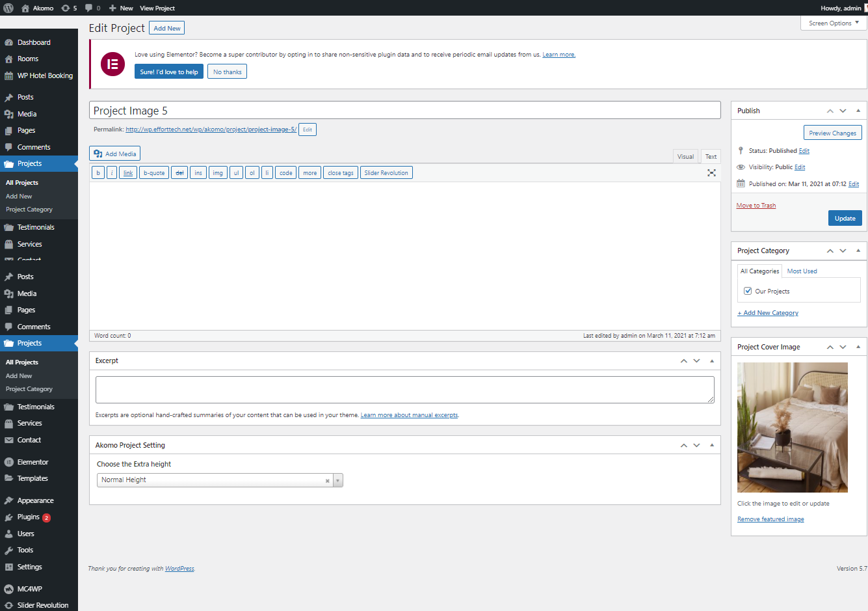Open WP Hotel Booking from sidebar

pyautogui.click(x=44, y=75)
